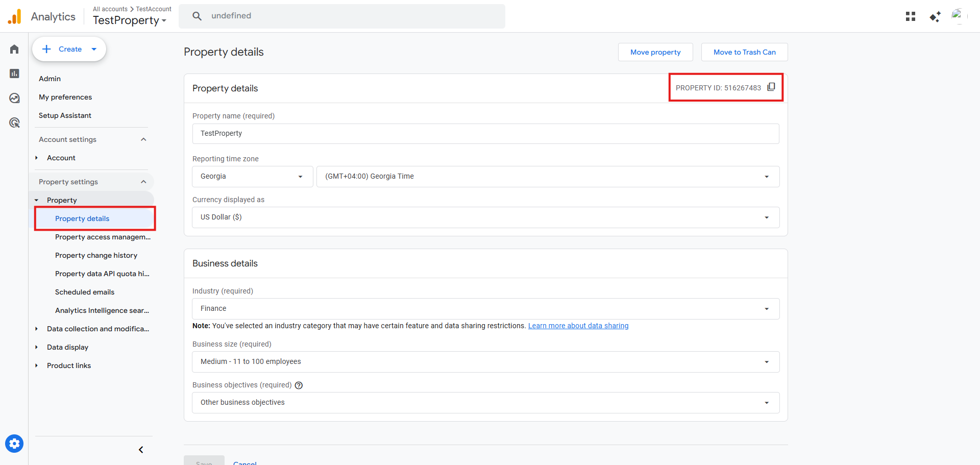
Task: Copy the property ID to clipboard
Action: point(771,87)
